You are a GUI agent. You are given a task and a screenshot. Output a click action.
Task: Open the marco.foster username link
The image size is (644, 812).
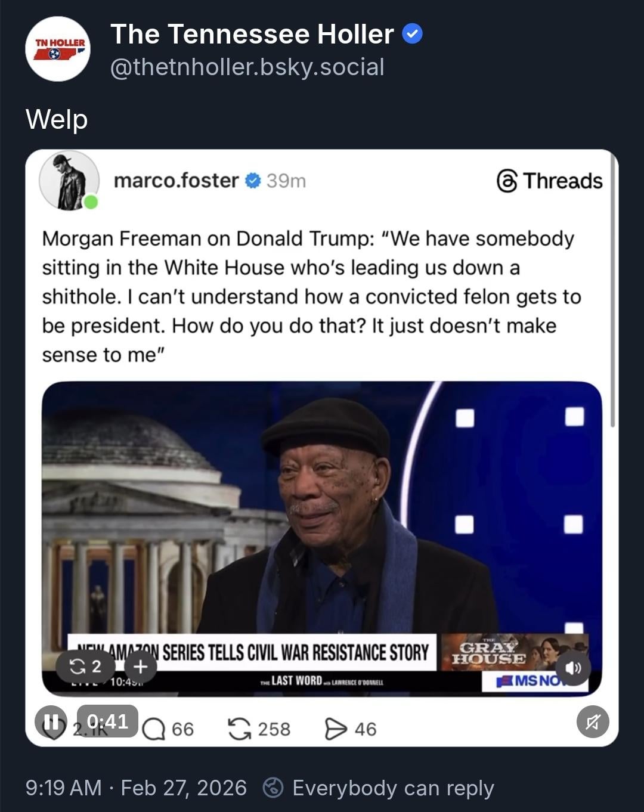point(176,180)
